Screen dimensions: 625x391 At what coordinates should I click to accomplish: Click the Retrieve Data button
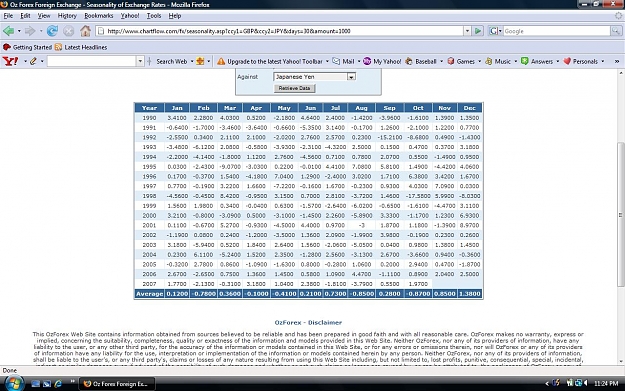pos(295,88)
